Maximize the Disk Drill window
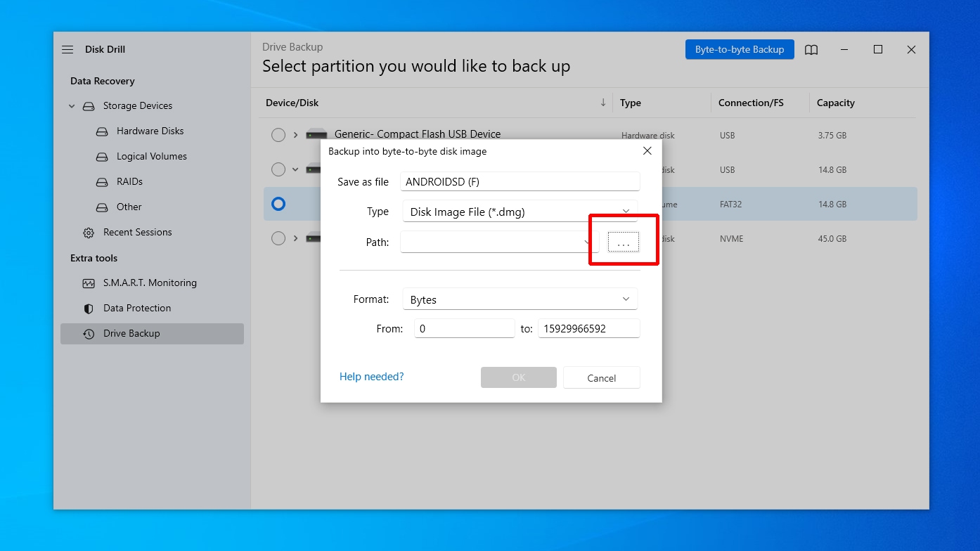The image size is (980, 551). pos(878,49)
